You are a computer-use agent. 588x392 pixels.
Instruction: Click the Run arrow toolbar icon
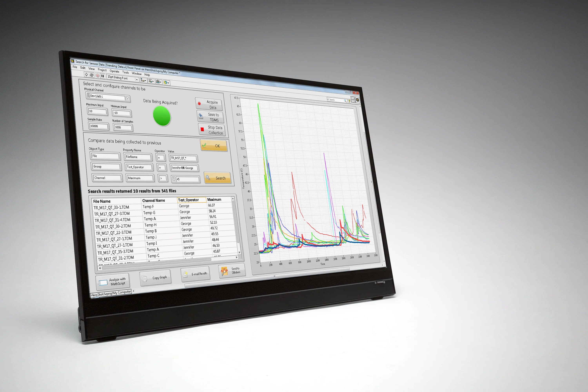pyautogui.click(x=86, y=74)
